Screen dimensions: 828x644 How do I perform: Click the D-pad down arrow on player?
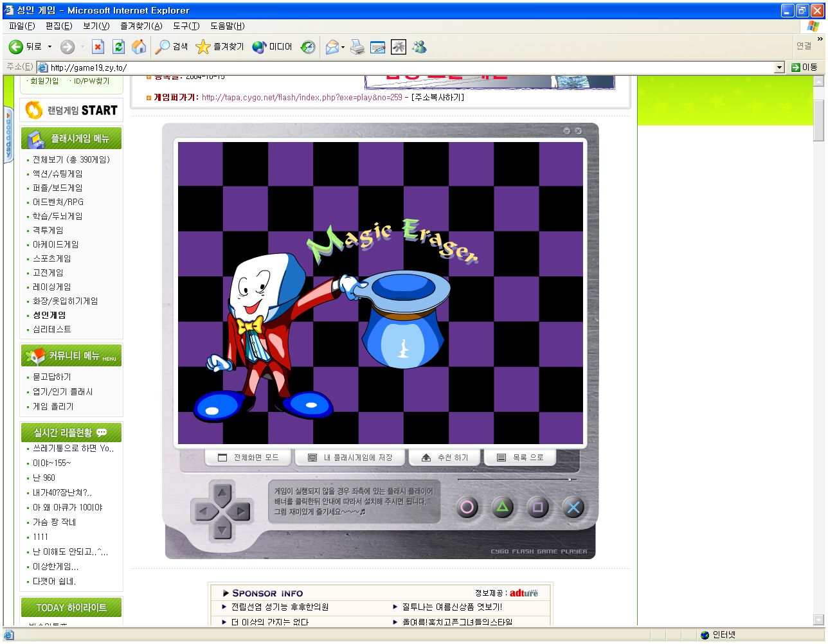(222, 530)
